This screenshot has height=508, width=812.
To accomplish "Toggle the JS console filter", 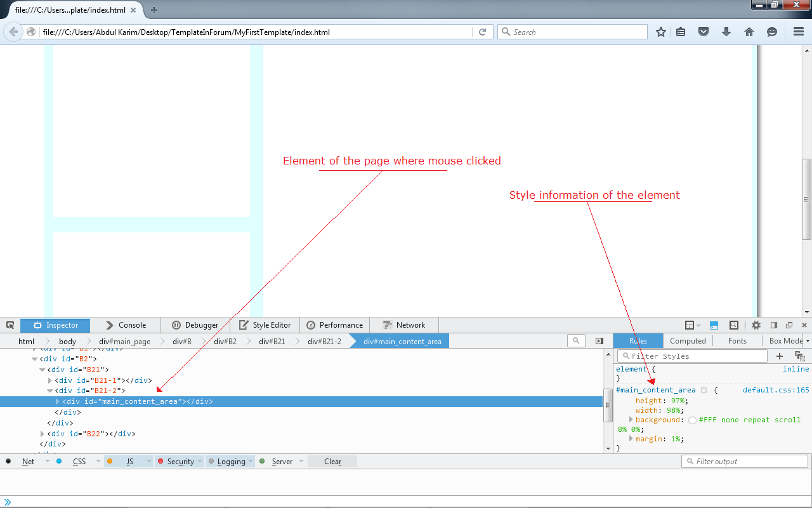I will pyautogui.click(x=129, y=462).
